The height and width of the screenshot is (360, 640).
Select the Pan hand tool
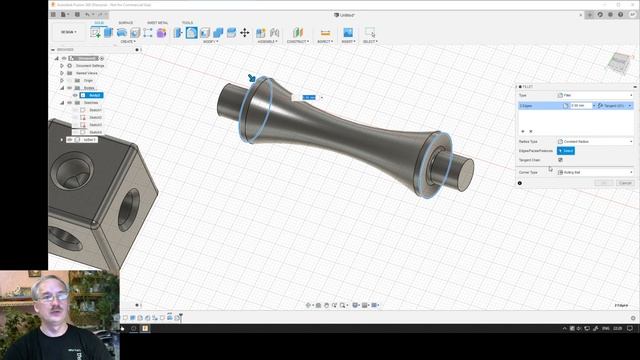tap(327, 305)
